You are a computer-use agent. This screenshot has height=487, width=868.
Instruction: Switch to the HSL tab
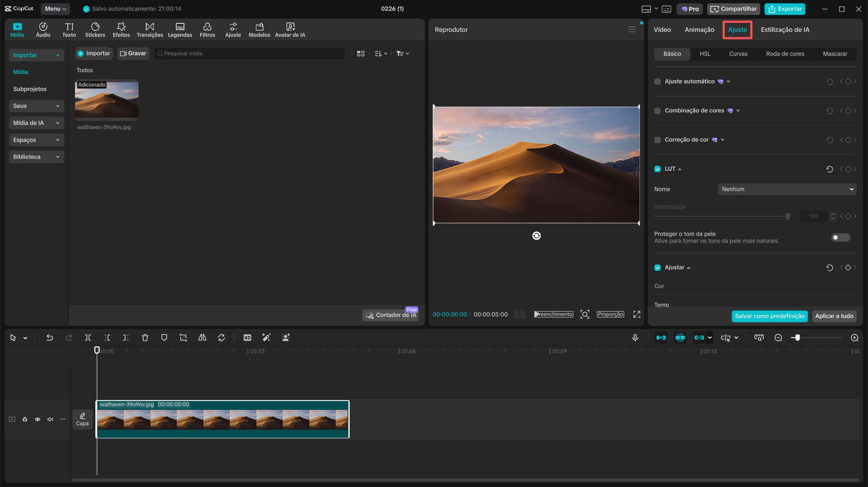point(706,54)
